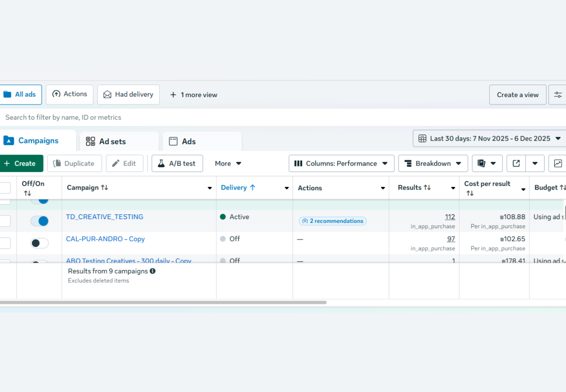The width and height of the screenshot is (566, 392).
Task: Sort by Campaign column arrows icon
Action: point(104,187)
